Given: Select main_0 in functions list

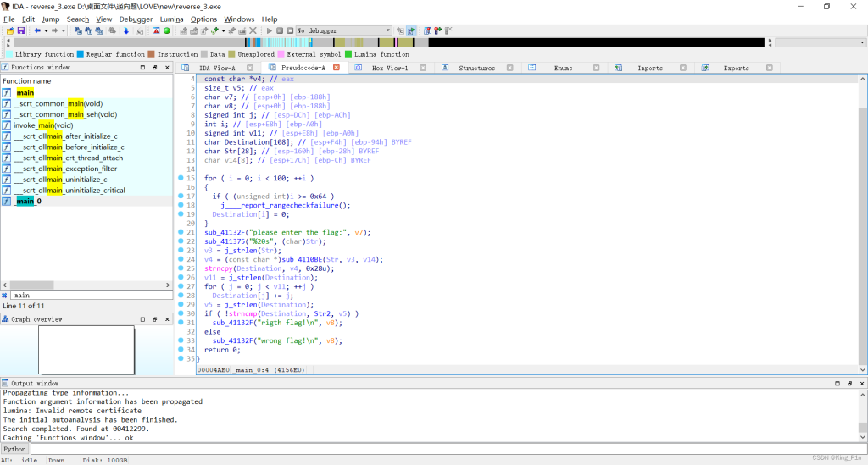Looking at the screenshot, I should (28, 202).
